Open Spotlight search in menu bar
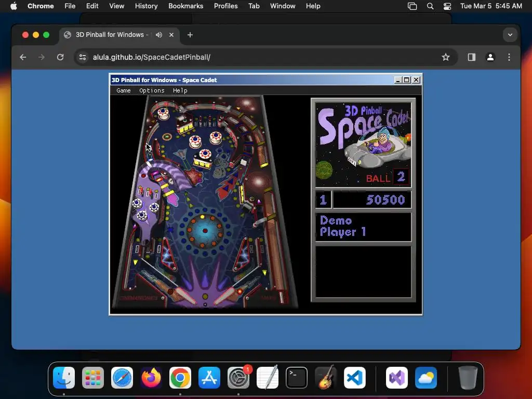 (x=430, y=6)
